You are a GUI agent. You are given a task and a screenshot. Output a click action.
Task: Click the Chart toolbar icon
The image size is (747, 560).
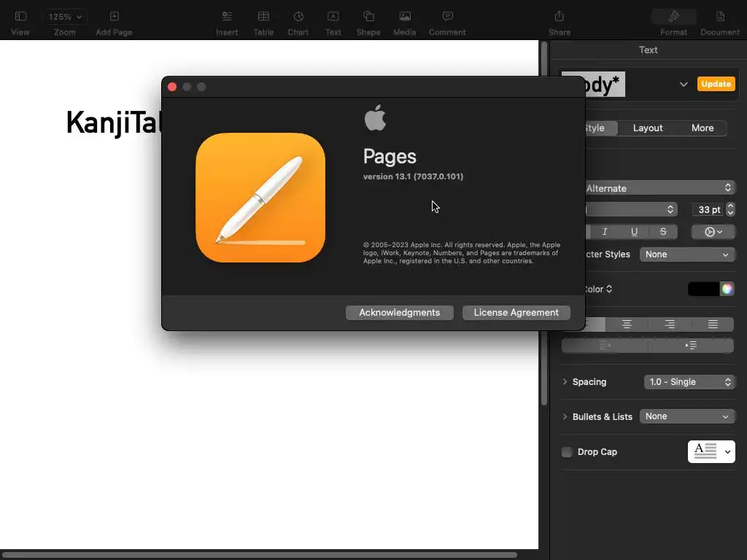(298, 17)
